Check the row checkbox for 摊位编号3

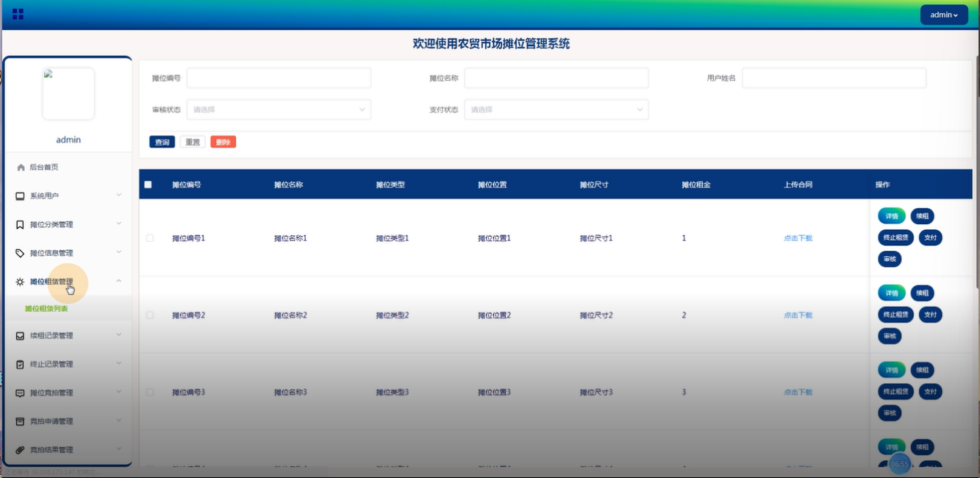point(150,392)
